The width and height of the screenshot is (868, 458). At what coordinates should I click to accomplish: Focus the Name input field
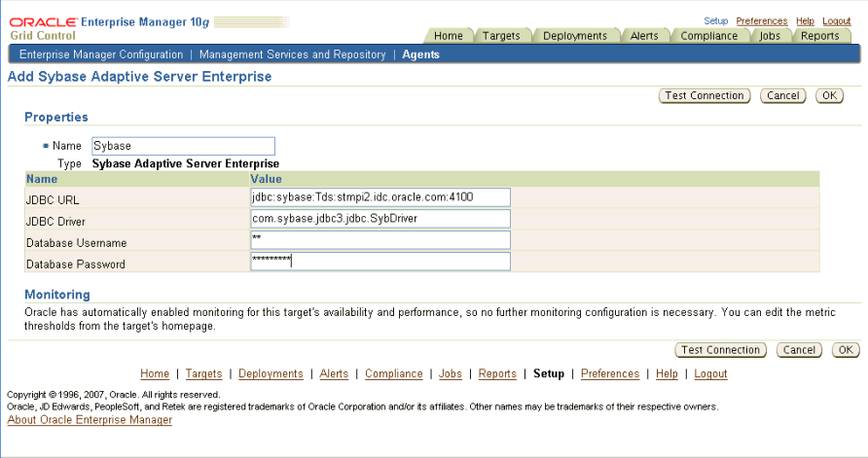pos(183,146)
